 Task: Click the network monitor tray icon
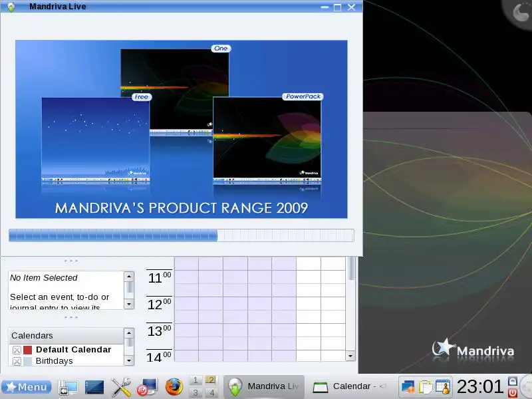(408, 387)
